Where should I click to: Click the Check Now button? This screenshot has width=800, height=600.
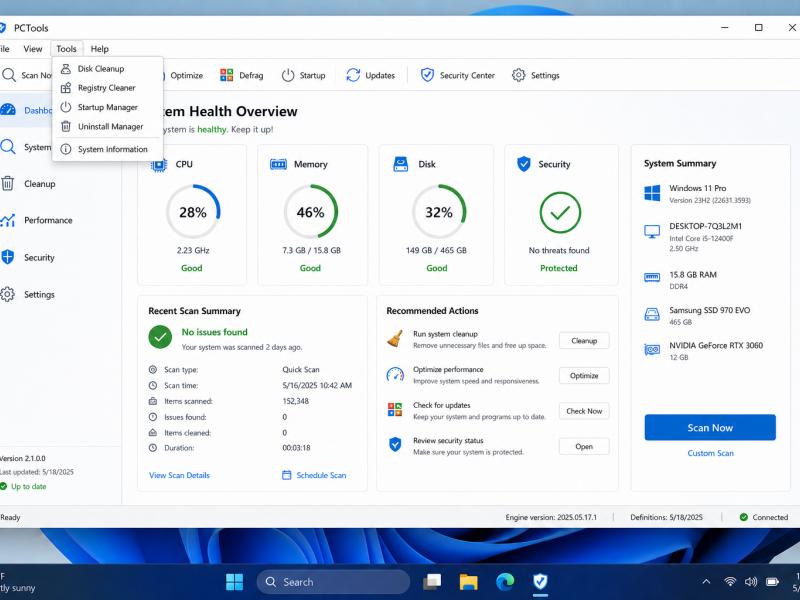[x=584, y=411]
